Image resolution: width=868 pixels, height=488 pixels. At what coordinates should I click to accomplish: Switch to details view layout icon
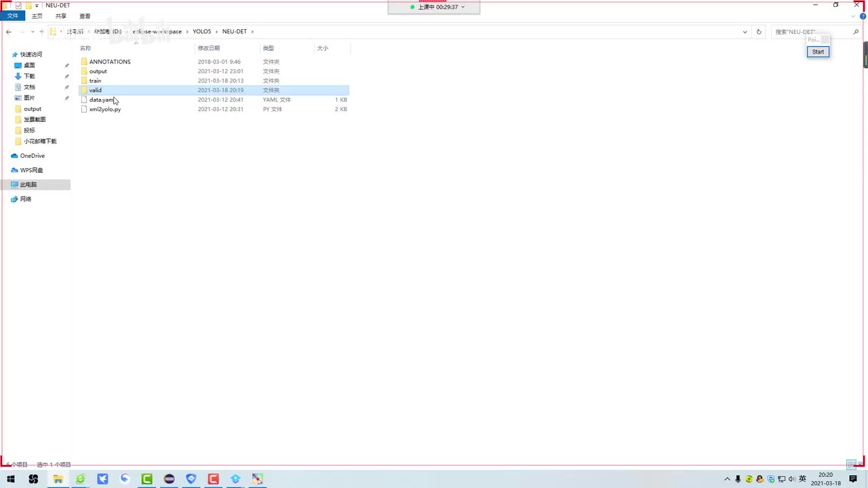point(851,465)
